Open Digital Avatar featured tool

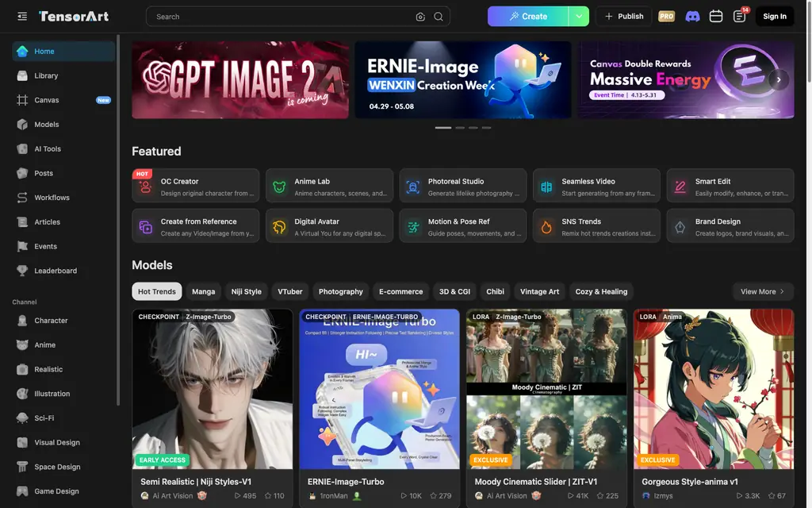click(329, 225)
